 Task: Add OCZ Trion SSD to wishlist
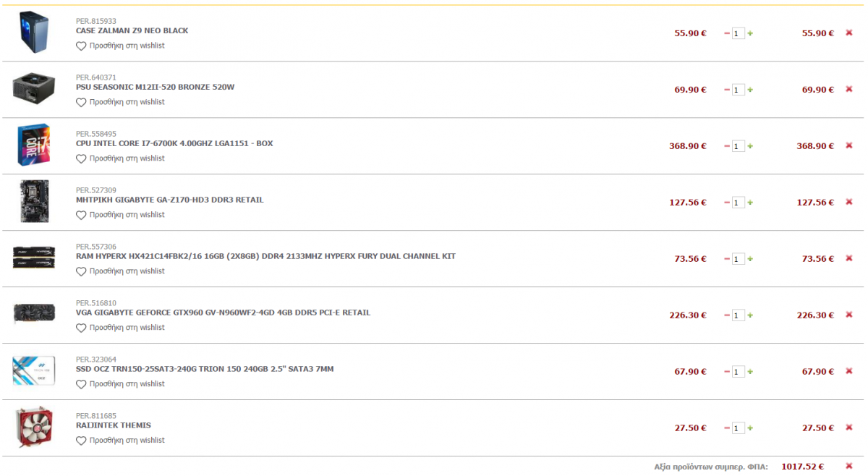tap(120, 384)
